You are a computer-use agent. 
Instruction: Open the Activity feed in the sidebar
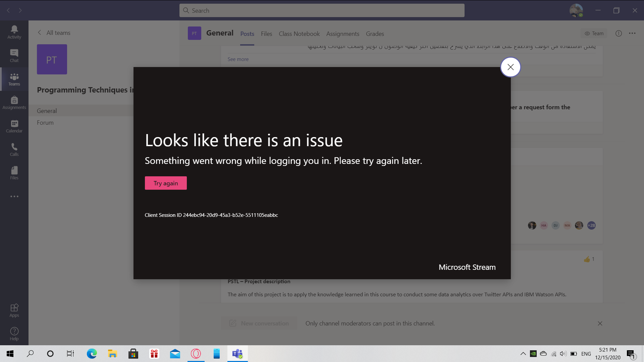tap(14, 32)
